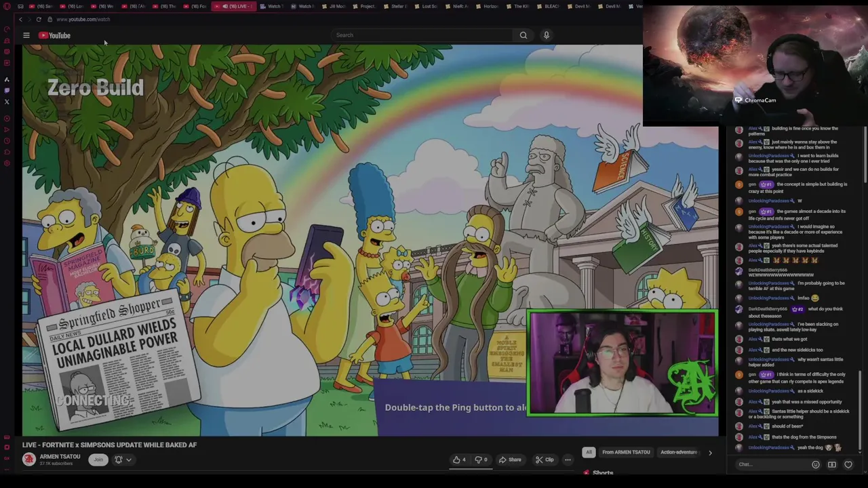Screen dimensions: 868x488
Task: Switch to the BLEACH browser tab
Action: coord(548,6)
